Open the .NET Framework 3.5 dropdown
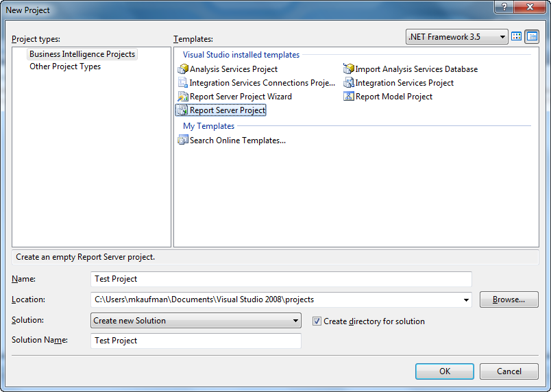This screenshot has width=551, height=392. tap(456, 37)
